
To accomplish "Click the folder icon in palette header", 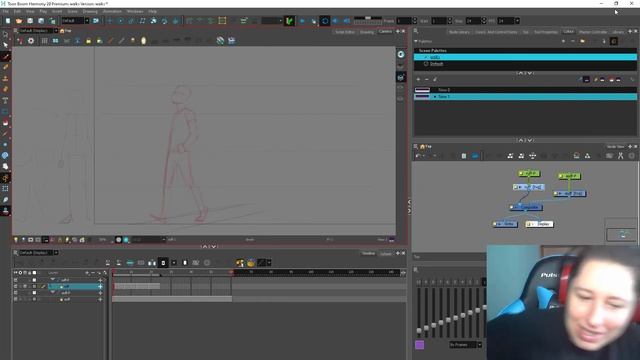I will coord(582,41).
